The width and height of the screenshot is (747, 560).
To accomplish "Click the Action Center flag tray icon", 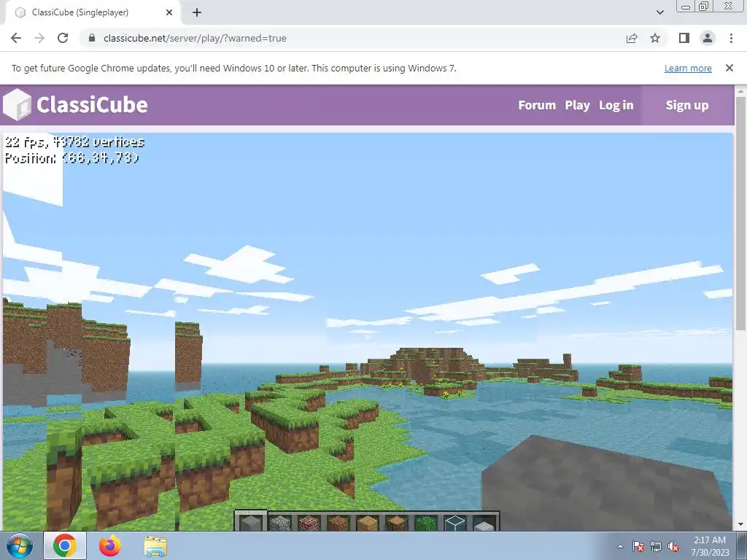I will 638,546.
